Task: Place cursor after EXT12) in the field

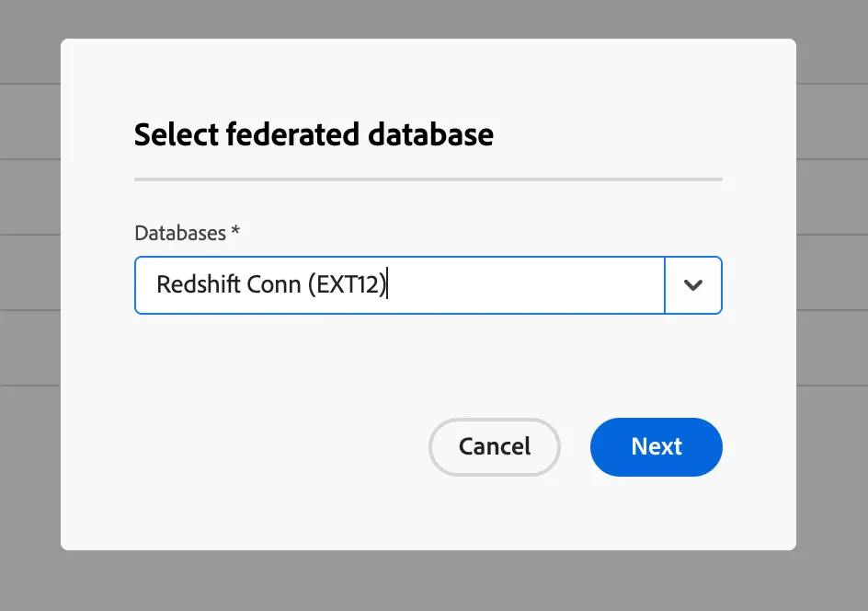Action: coord(387,284)
